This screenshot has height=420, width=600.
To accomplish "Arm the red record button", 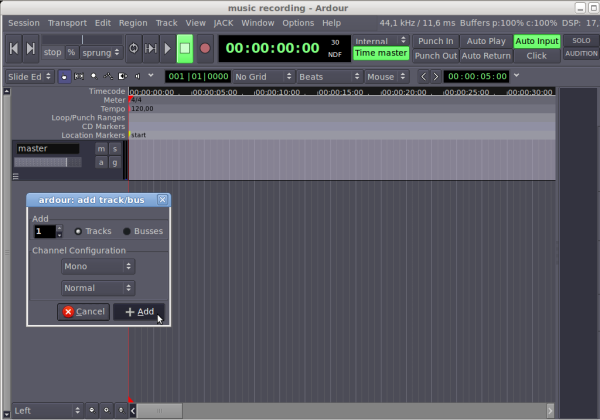I will pos(205,49).
